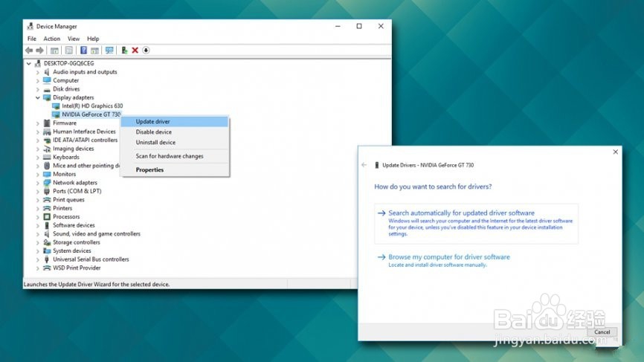Click the Keyboards category icon

[x=47, y=157]
